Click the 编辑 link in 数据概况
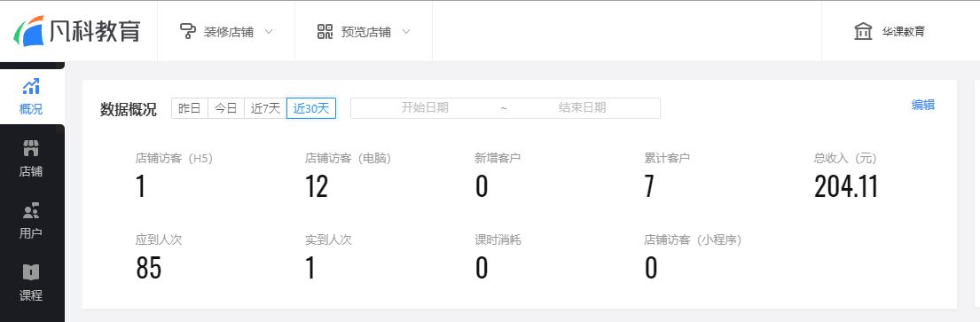 [923, 105]
